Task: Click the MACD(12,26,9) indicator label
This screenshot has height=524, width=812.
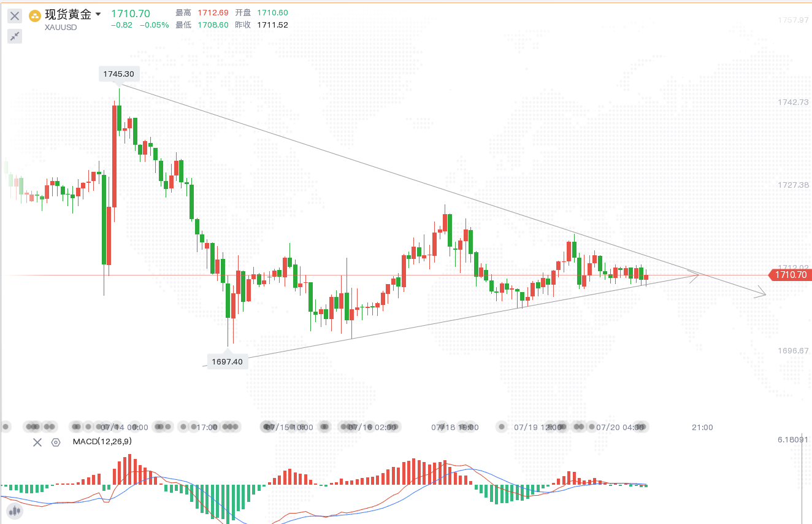Action: (102, 441)
